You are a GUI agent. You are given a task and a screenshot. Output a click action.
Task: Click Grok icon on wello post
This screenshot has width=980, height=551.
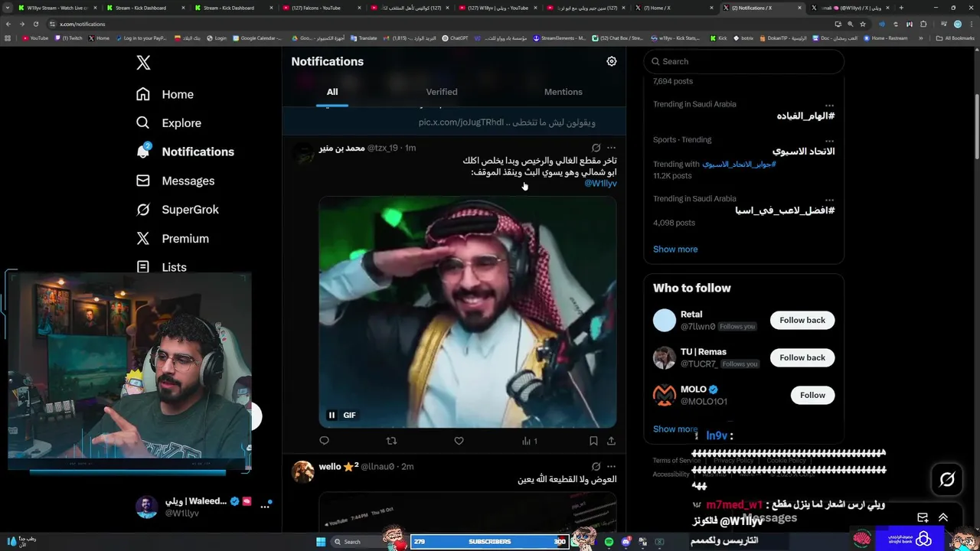(596, 466)
